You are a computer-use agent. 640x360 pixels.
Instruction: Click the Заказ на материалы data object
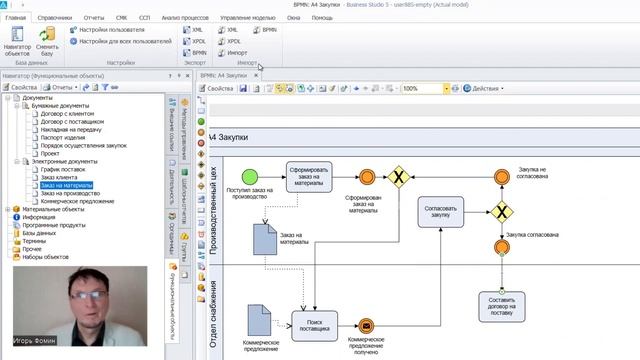coord(265,240)
